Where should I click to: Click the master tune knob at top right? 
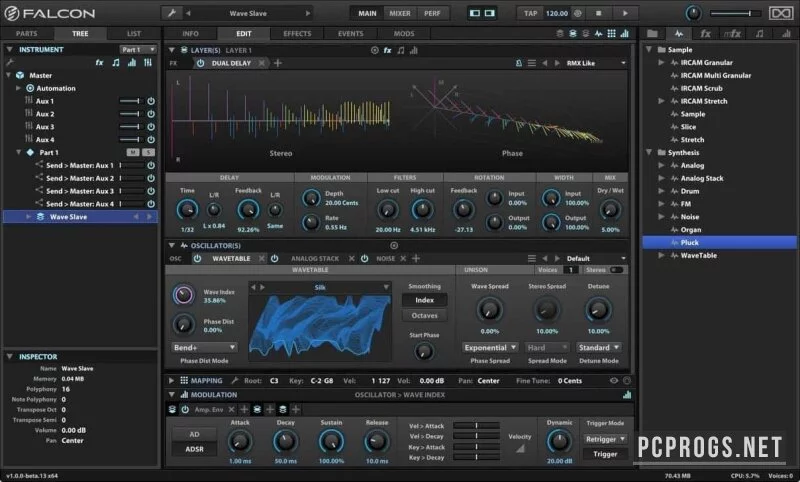point(693,13)
